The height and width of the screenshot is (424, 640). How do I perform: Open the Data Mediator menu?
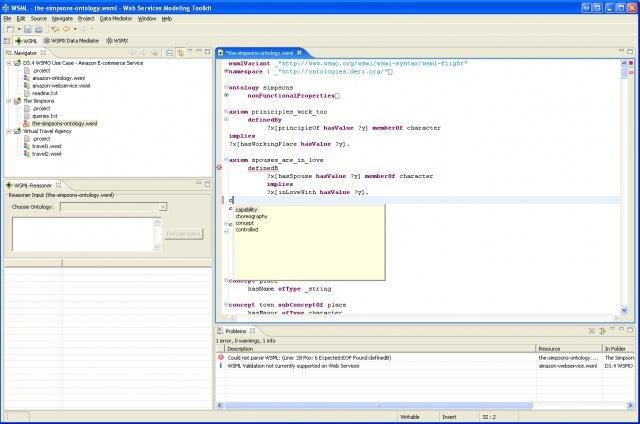click(116, 19)
